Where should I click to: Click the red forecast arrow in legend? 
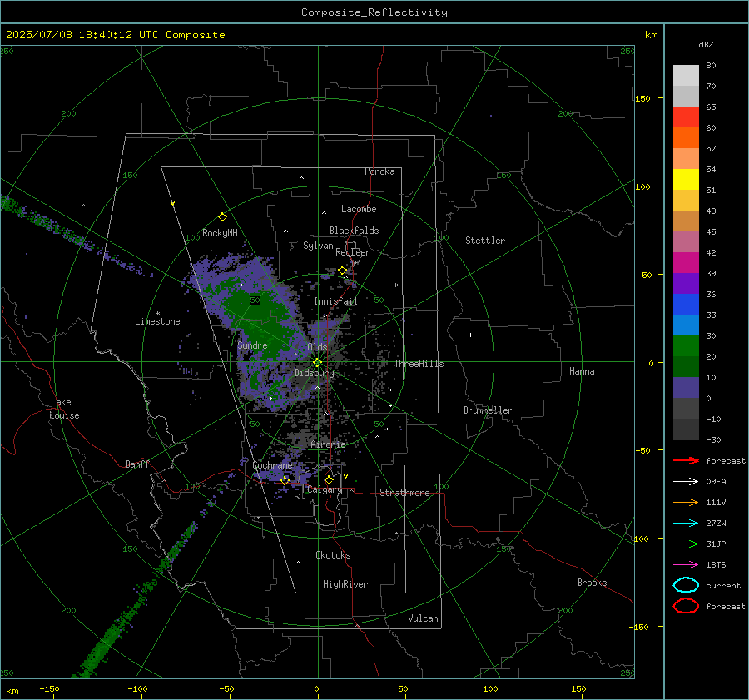pyautogui.click(x=686, y=460)
